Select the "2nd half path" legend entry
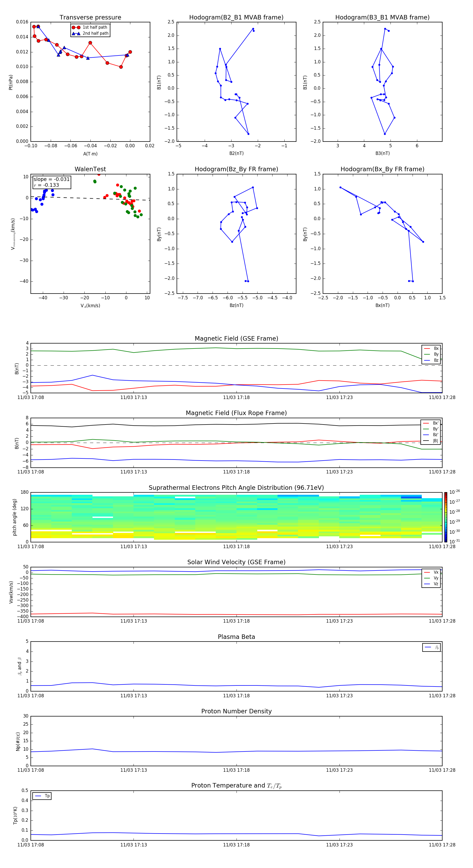Screen dimensions: 473x868 pyautogui.click(x=90, y=33)
